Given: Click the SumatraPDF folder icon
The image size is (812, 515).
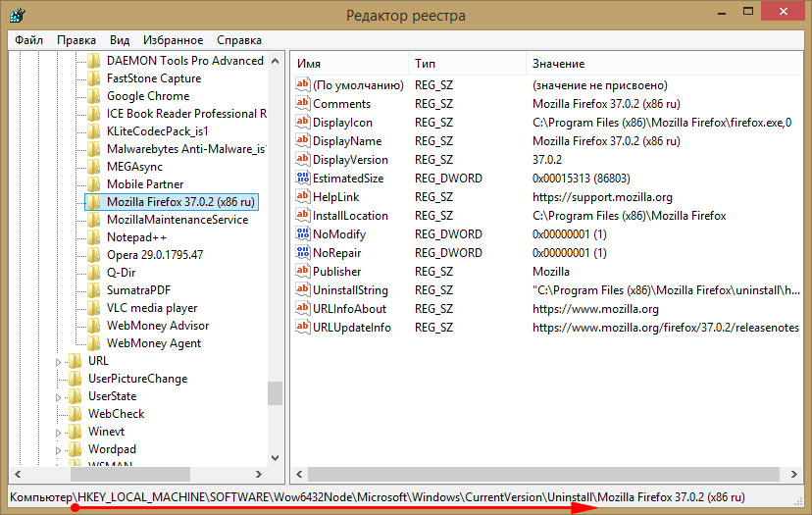Looking at the screenshot, I should [94, 290].
